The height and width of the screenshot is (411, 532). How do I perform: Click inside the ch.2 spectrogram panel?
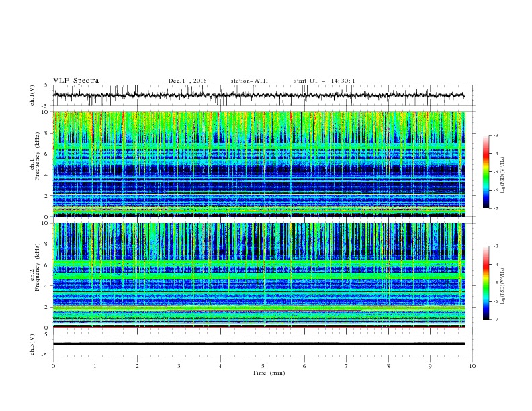tap(259, 275)
